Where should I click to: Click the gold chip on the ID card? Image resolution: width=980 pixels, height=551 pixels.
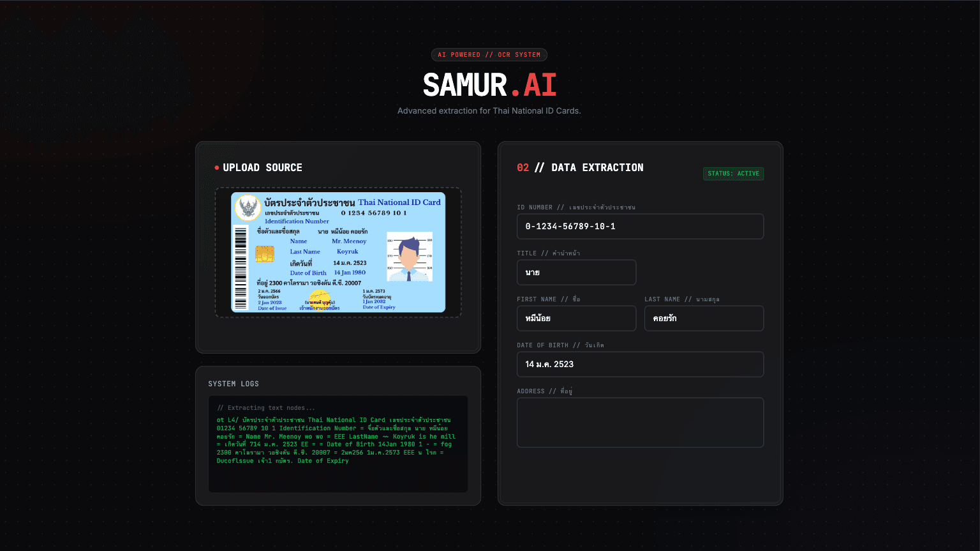[x=265, y=253]
